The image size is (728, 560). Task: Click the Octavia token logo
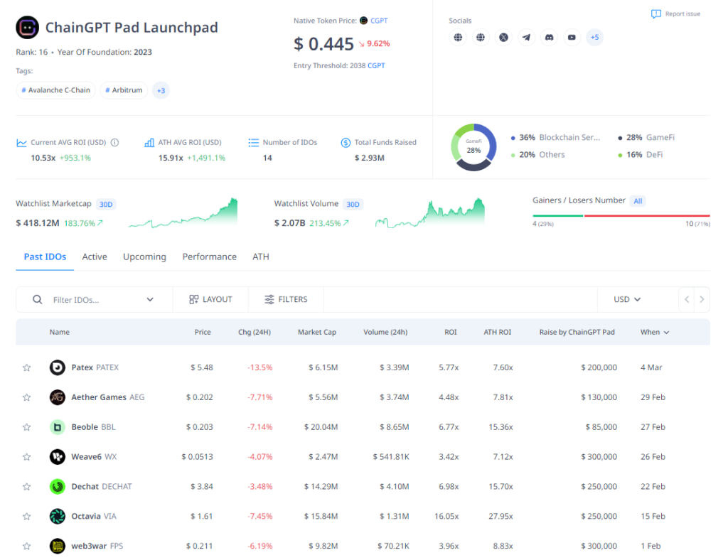point(58,516)
